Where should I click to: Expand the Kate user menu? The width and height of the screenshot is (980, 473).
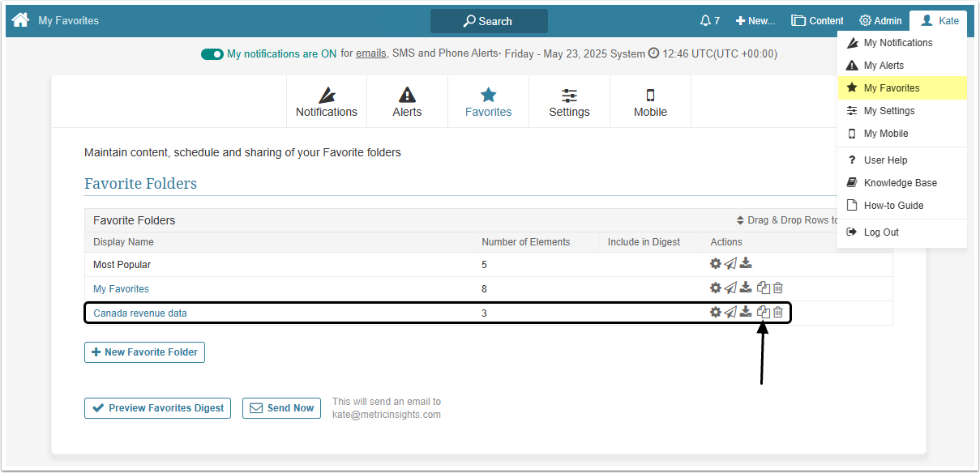click(x=939, y=21)
